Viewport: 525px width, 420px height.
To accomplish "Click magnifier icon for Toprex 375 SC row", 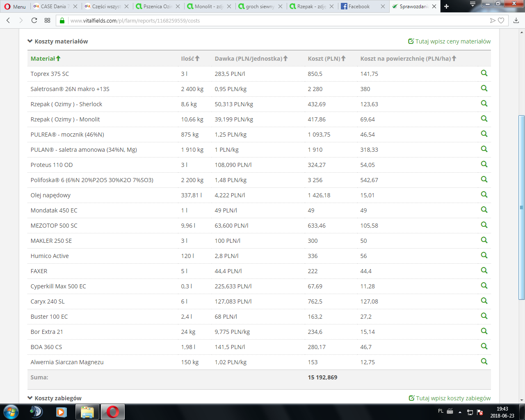I will [484, 73].
